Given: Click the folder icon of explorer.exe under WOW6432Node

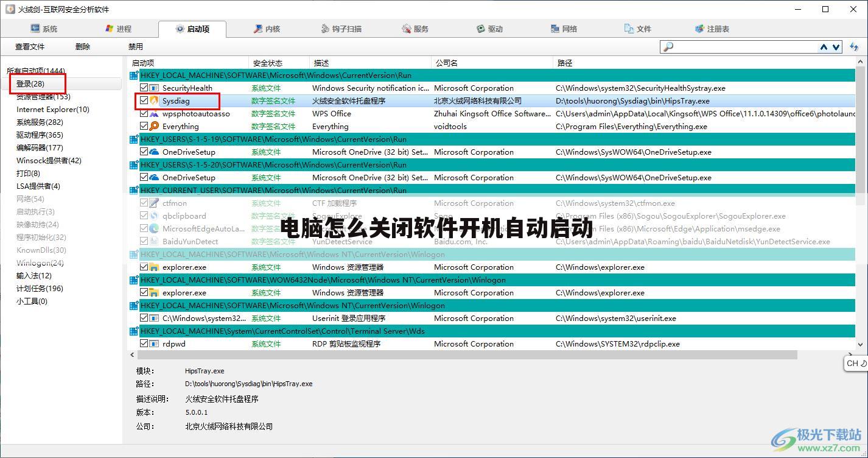Looking at the screenshot, I should [154, 293].
